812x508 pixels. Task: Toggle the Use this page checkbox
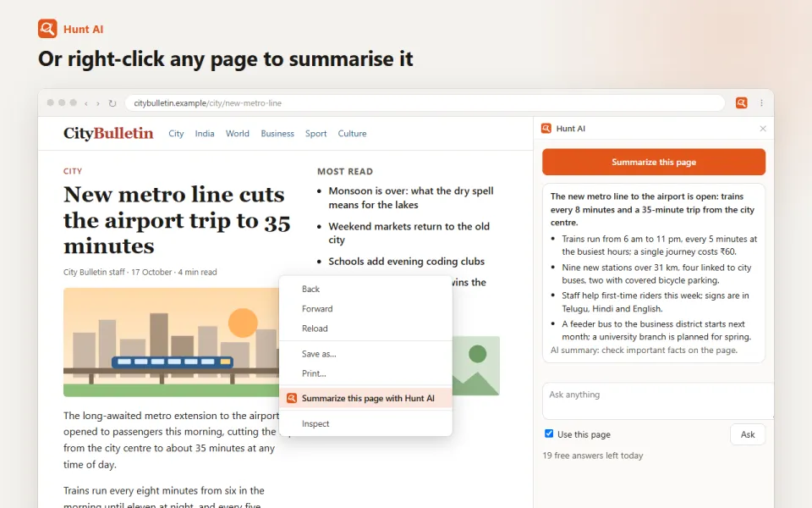[x=549, y=433]
